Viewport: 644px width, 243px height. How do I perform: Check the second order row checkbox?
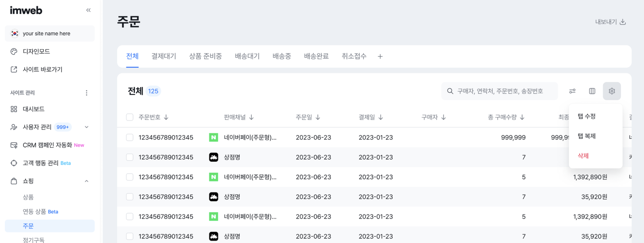pos(130,157)
